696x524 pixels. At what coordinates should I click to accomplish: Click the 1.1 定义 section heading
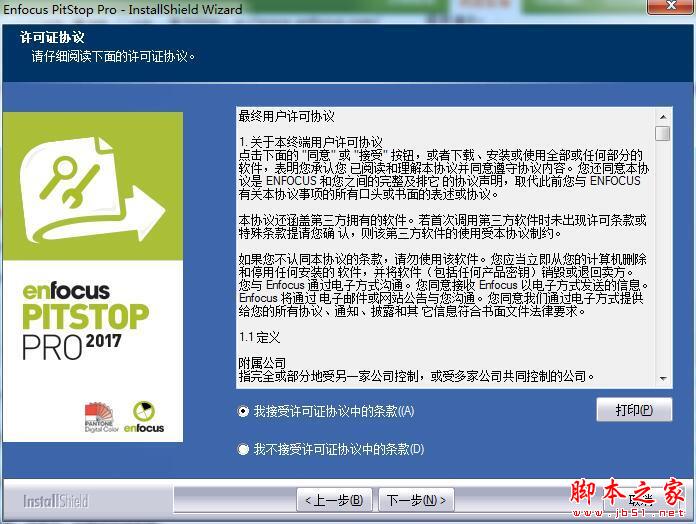(260, 338)
